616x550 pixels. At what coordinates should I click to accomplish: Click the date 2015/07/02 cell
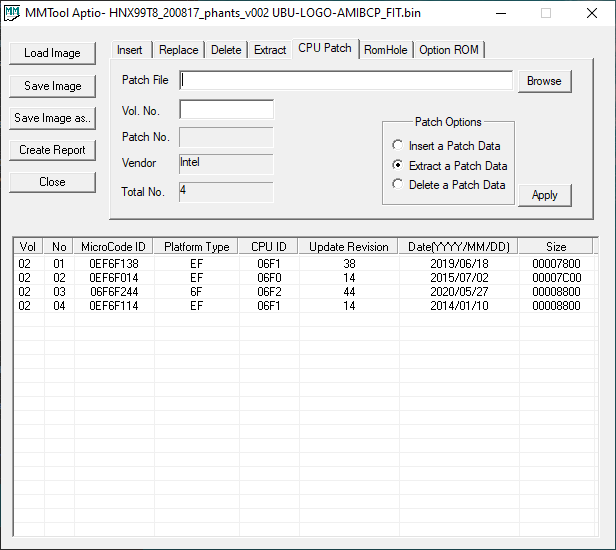tap(459, 278)
